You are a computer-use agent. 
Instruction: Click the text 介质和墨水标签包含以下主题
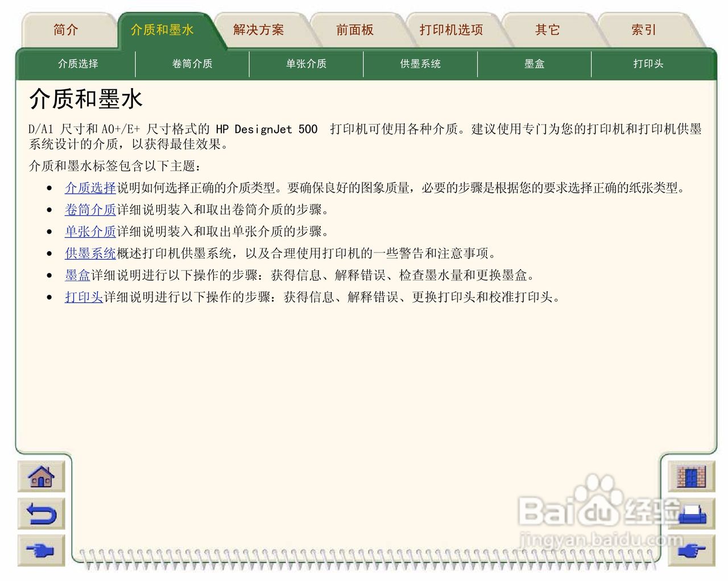point(115,166)
